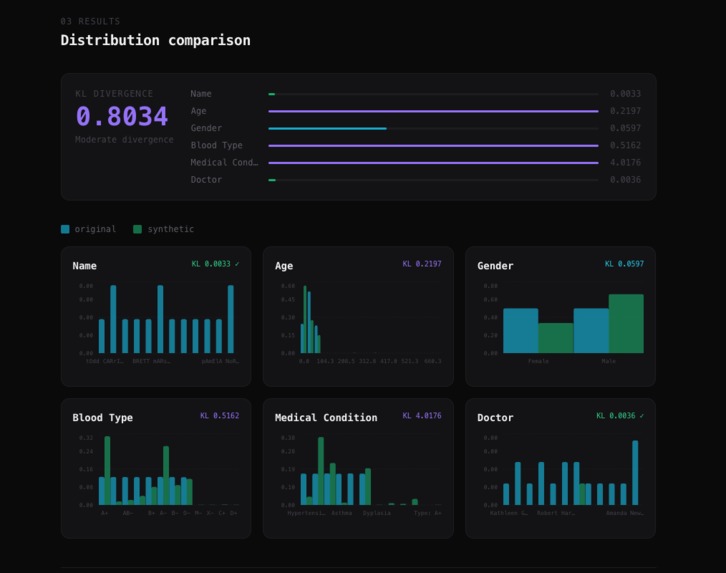Viewport: 726px width, 573px height.
Task: Click the 'KL 0.5162' badge on Blood Type card
Action: point(219,416)
